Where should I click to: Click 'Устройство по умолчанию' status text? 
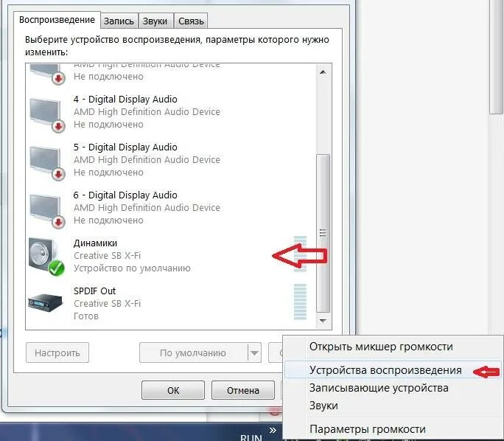132,268
